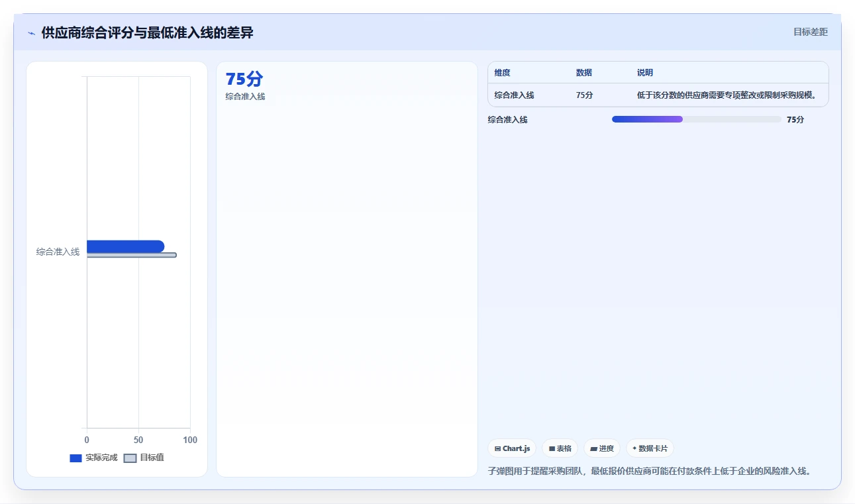855x504 pixels.
Task: Click the blue 实际完成 bar in the chart
Action: [x=125, y=246]
